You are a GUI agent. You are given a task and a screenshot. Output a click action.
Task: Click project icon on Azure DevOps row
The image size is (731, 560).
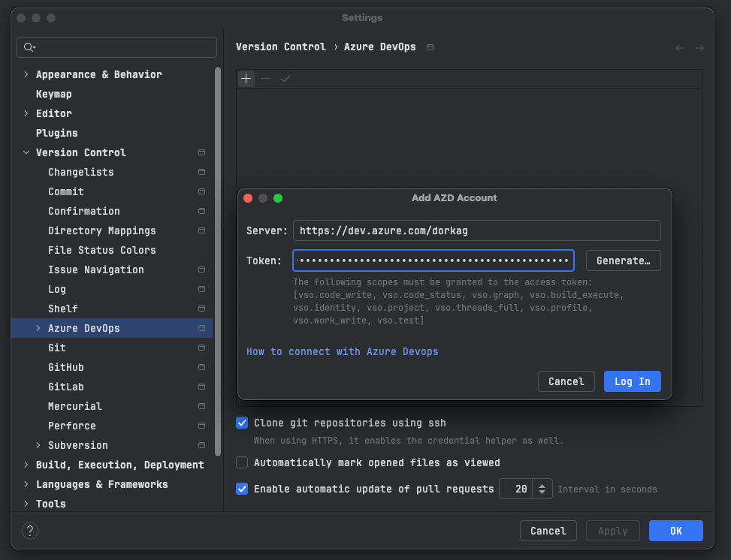click(201, 329)
